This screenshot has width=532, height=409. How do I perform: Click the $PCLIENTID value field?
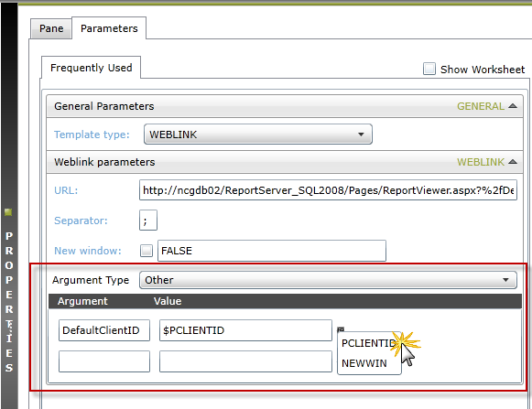pos(245,330)
